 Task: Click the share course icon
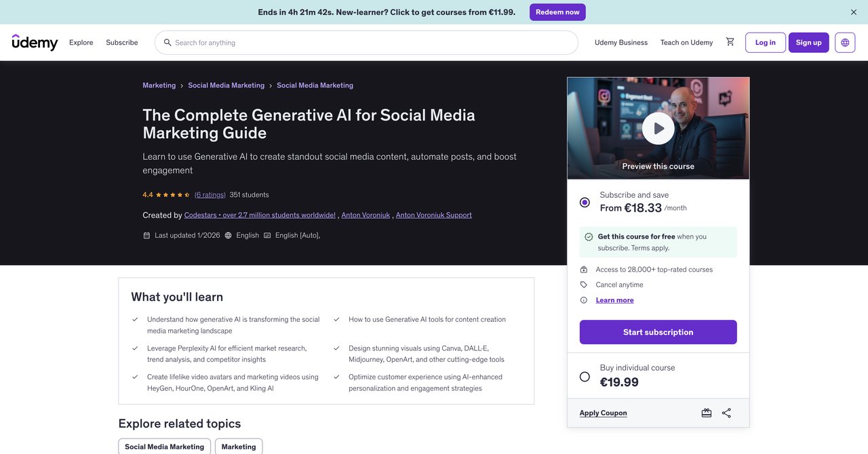[x=726, y=413]
